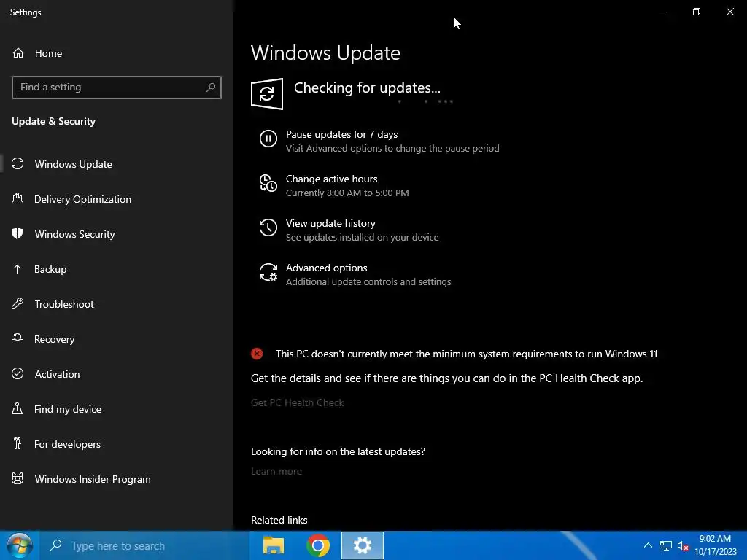Click the red error X icon
Viewport: 747px width, 560px height.
tap(257, 354)
